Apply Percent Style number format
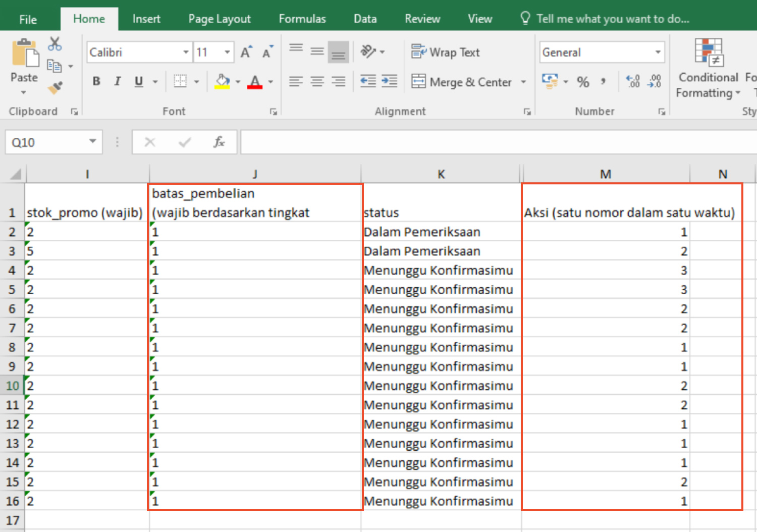 coord(583,82)
